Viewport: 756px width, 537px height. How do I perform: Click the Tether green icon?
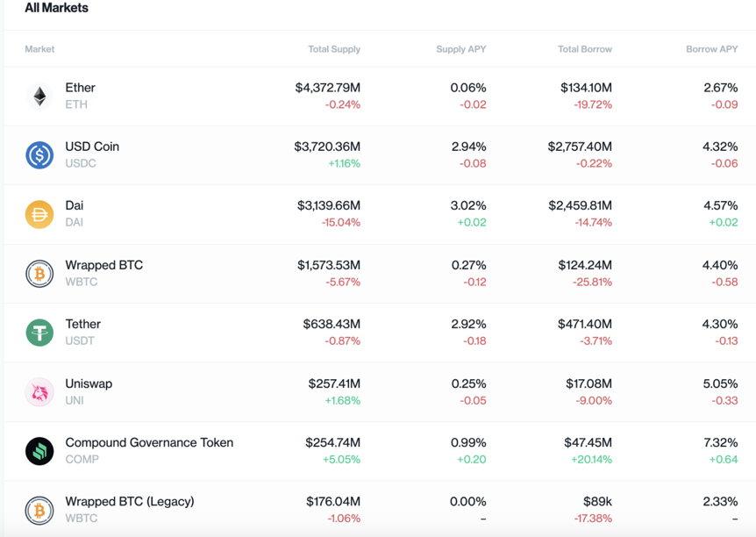(39, 333)
